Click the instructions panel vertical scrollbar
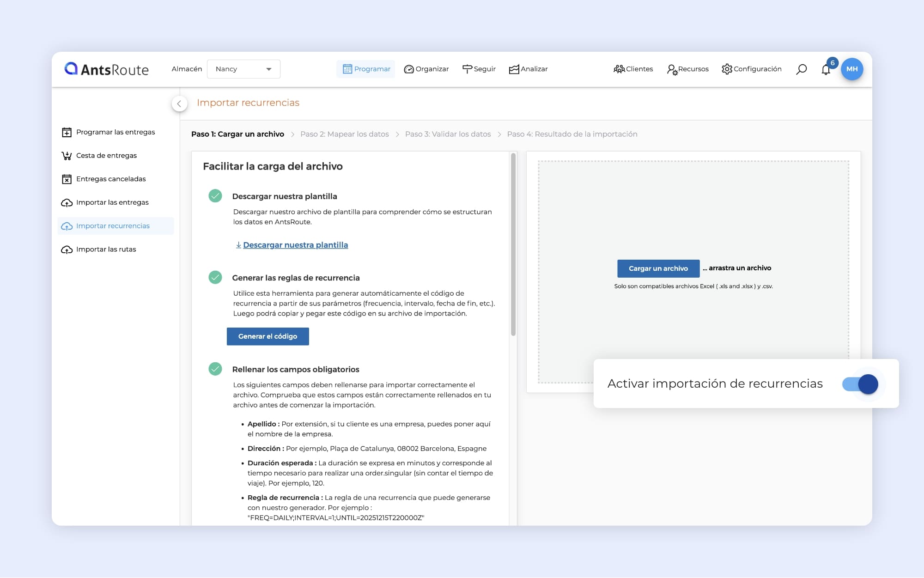The width and height of the screenshot is (924, 578). point(513,245)
